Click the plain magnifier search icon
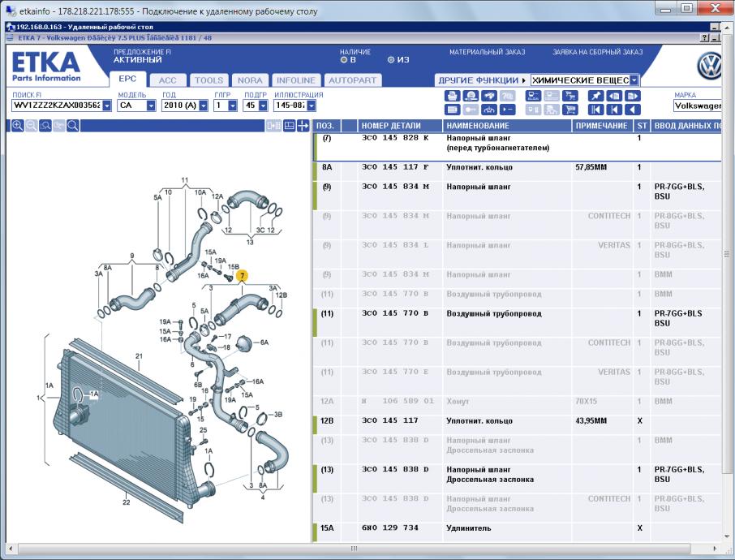 click(x=73, y=126)
